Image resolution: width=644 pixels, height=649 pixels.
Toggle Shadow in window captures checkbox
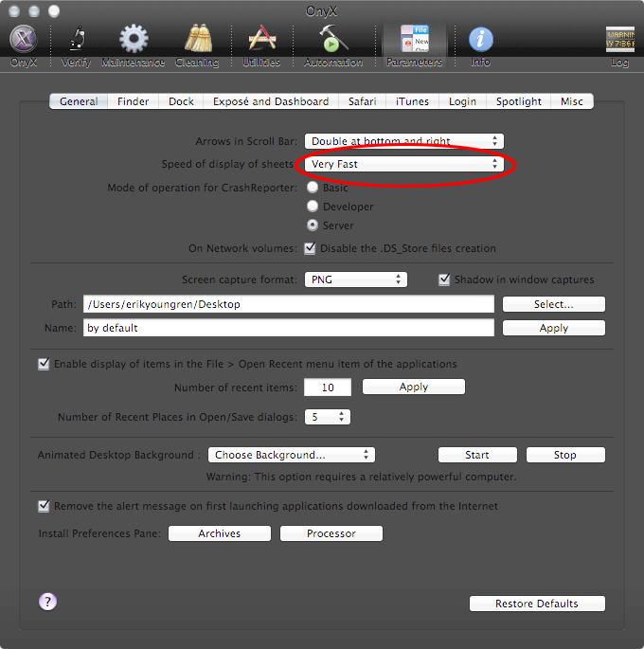click(444, 279)
